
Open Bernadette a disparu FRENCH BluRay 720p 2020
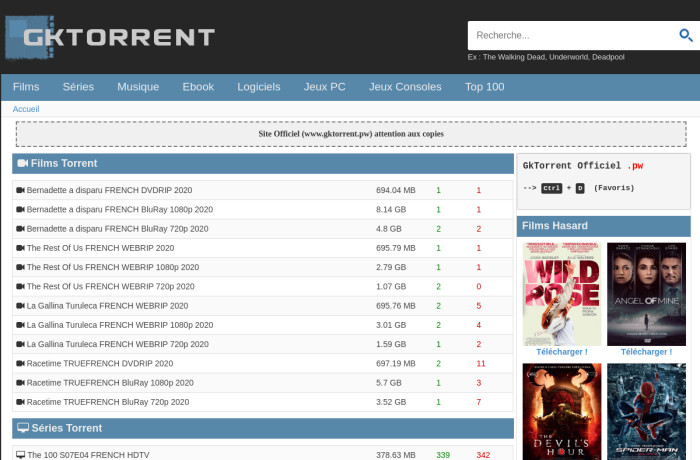(x=117, y=229)
